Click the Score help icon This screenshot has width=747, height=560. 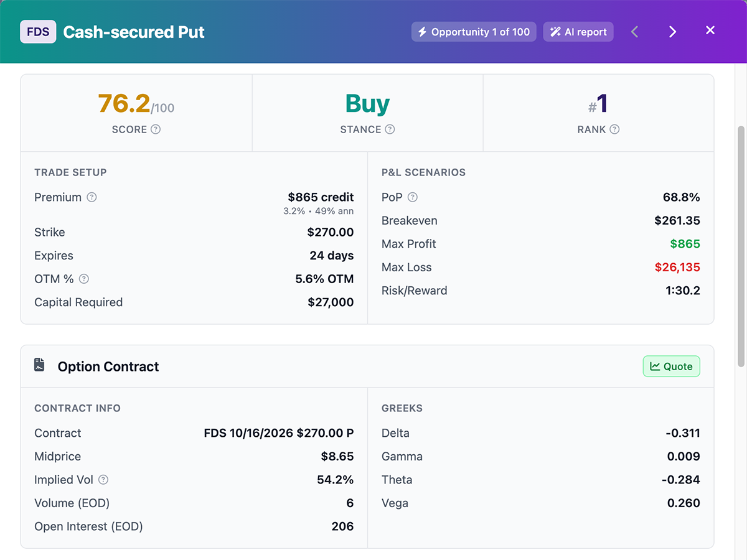pyautogui.click(x=156, y=129)
